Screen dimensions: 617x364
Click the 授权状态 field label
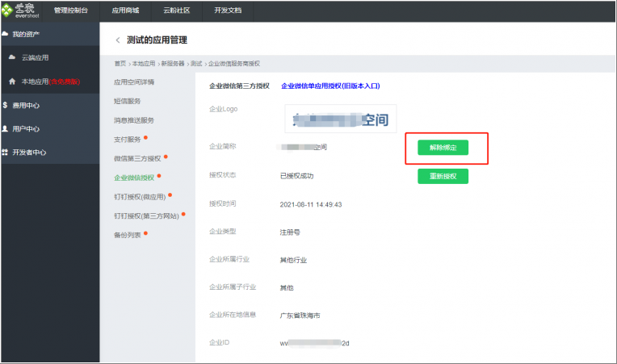222,175
